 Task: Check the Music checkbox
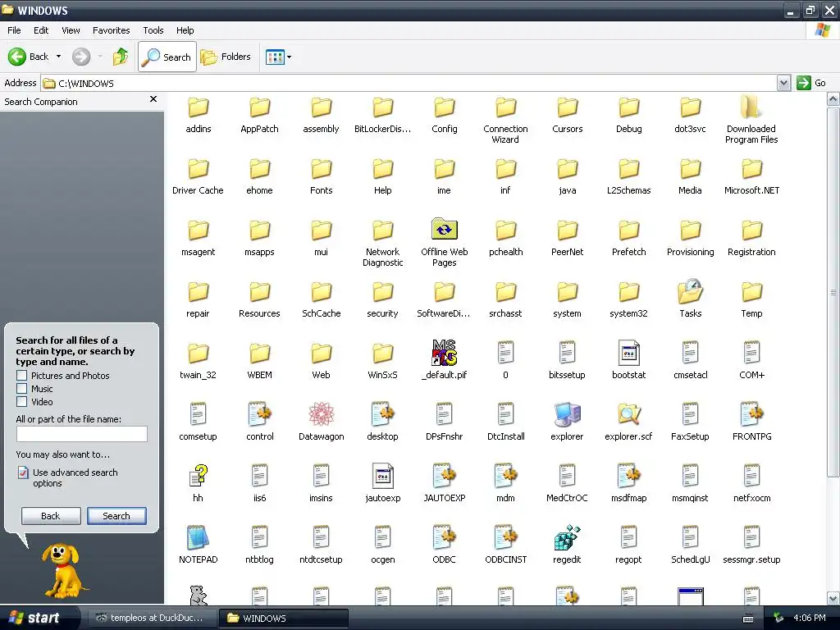click(22, 388)
